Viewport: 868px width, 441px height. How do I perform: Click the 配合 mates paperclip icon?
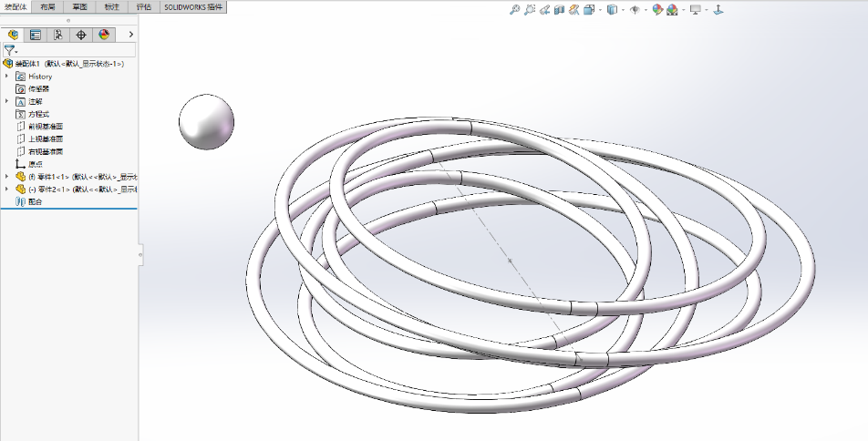20,202
